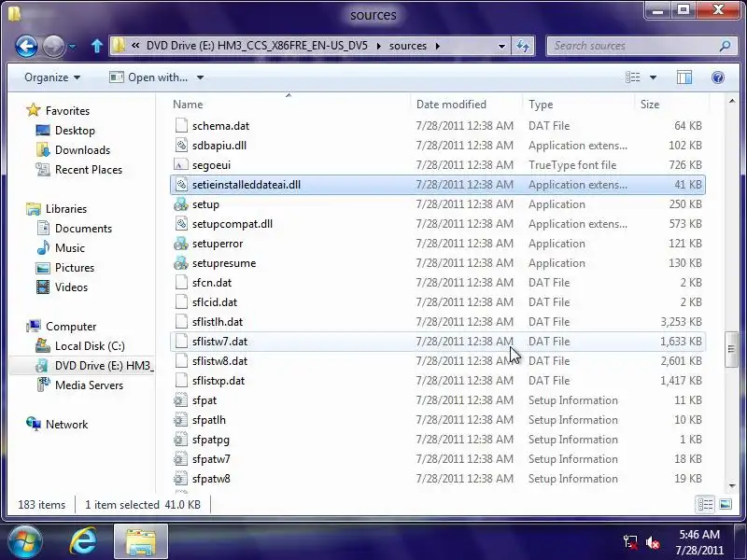747x560 pixels.
Task: Open the Pictures library
Action: pos(75,268)
